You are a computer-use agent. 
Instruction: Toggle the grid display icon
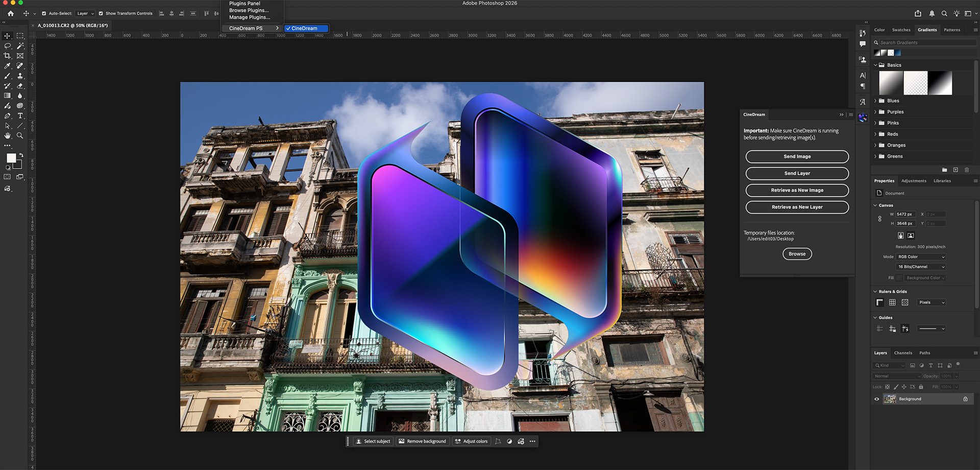pyautogui.click(x=892, y=302)
